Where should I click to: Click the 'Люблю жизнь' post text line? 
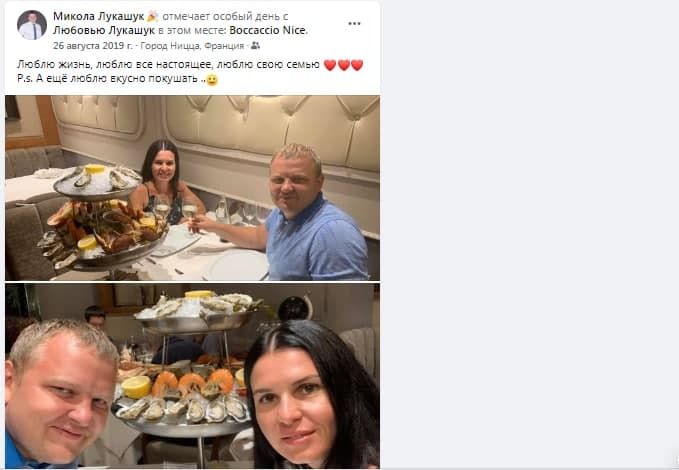click(x=168, y=65)
